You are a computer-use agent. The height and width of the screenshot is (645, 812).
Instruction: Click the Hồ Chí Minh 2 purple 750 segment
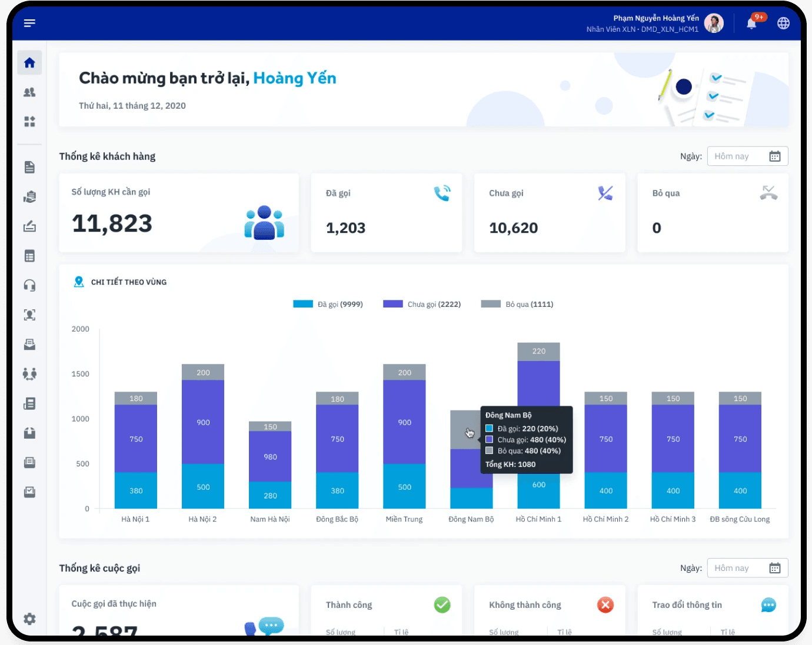pyautogui.click(x=605, y=439)
